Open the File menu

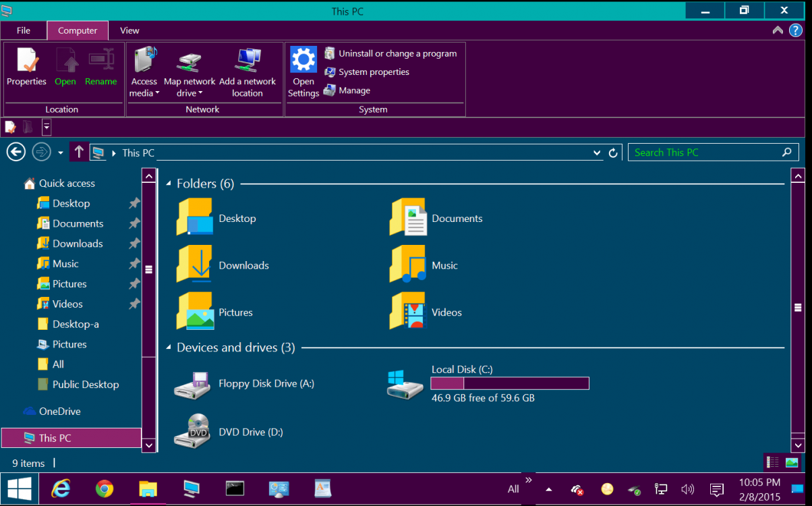24,30
